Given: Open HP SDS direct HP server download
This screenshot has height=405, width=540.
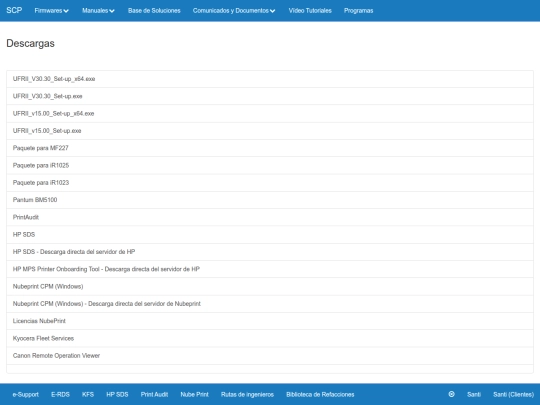Looking at the screenshot, I should tap(270, 252).
